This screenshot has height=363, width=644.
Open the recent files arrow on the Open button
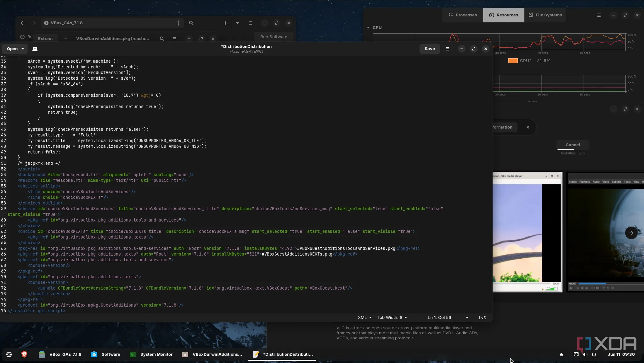click(x=23, y=49)
